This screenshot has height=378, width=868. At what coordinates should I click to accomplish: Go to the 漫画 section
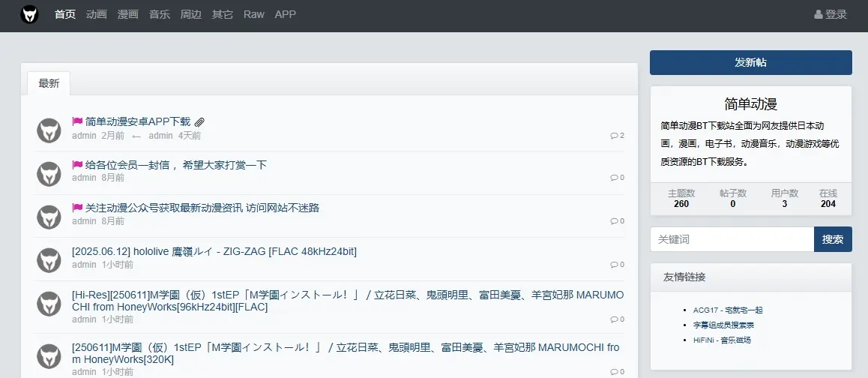[x=128, y=14]
